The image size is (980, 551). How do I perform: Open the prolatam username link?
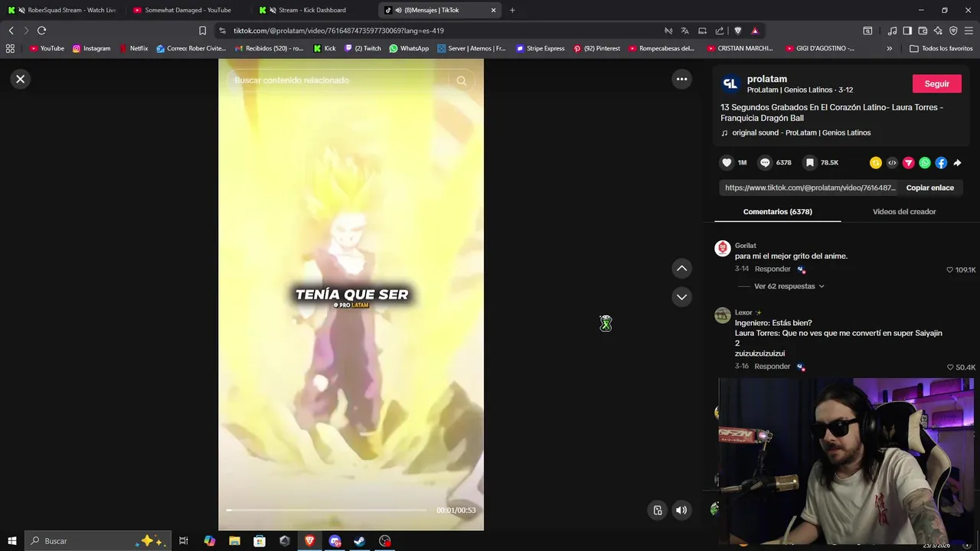766,79
